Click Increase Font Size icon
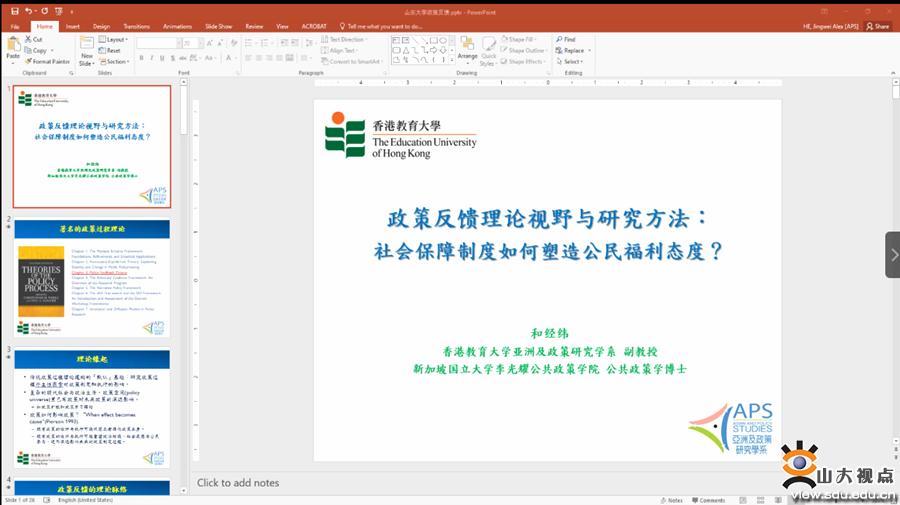This screenshot has width=900, height=505. tap(210, 44)
